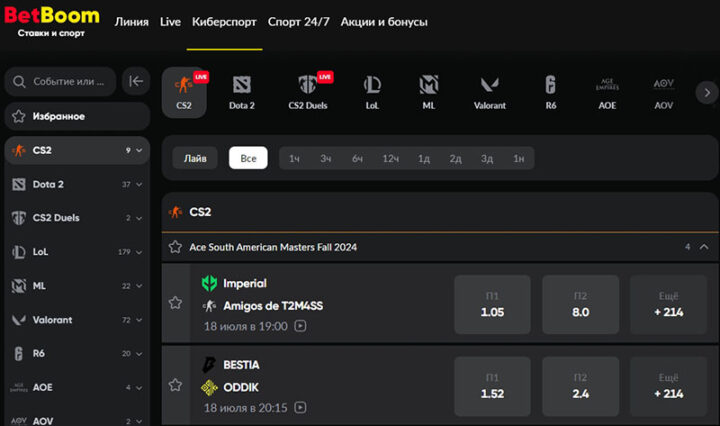Choose the LoL icon in top carousel
Image resolution: width=720 pixels, height=426 pixels.
(x=371, y=91)
